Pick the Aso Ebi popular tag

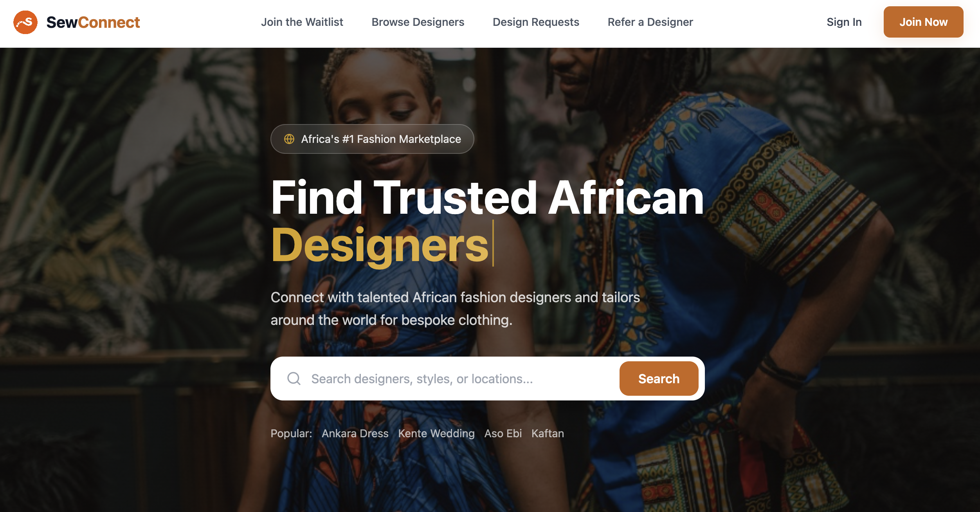[x=503, y=433]
